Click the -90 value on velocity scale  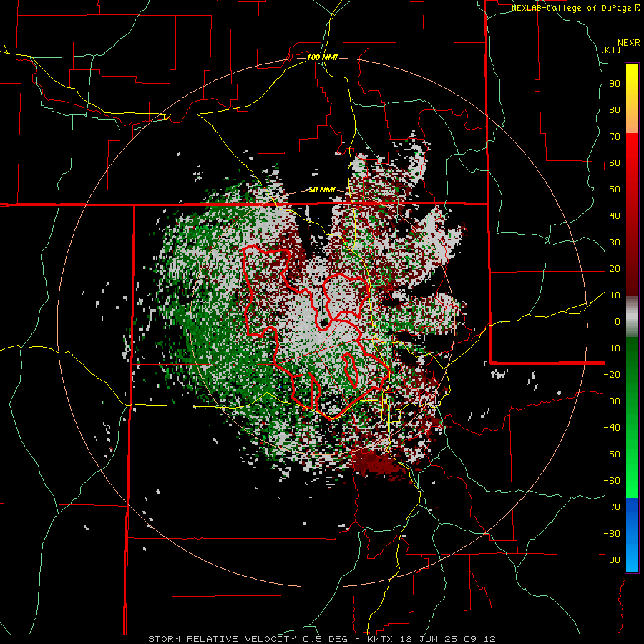pos(612,560)
